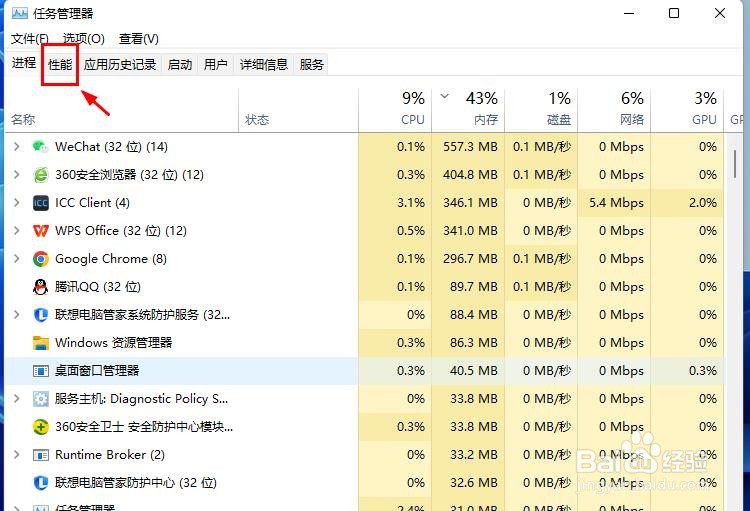Select the Runtime Broker (2) row name
The image size is (750, 511).
(110, 455)
